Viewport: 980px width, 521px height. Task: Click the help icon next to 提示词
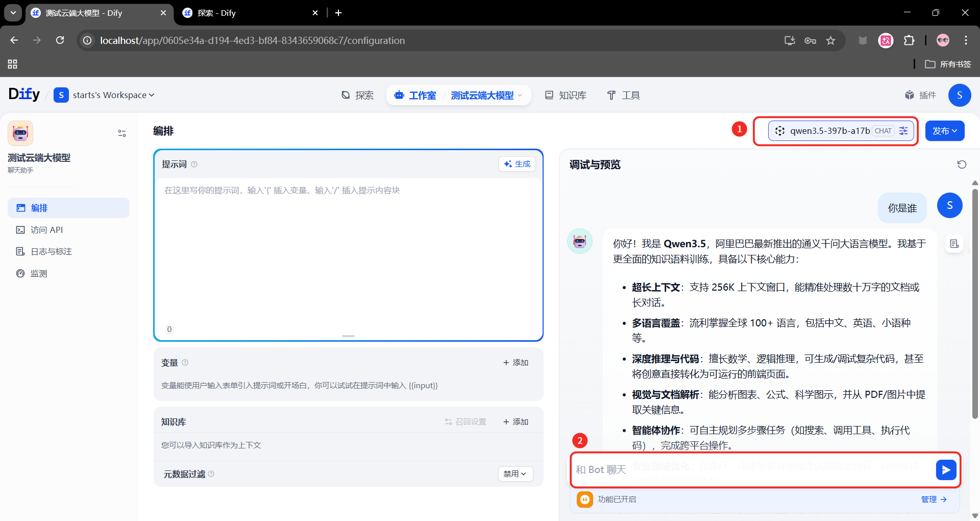[x=194, y=164]
